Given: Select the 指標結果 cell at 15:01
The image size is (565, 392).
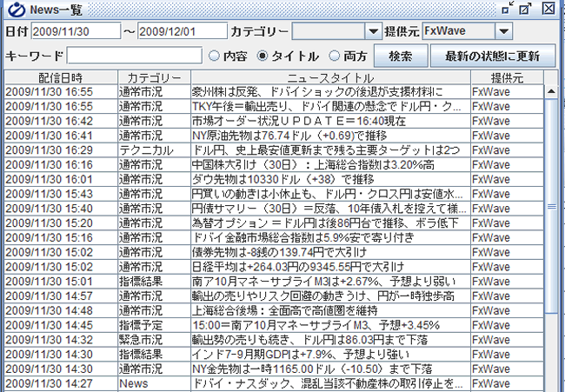Looking at the screenshot, I should (154, 282).
